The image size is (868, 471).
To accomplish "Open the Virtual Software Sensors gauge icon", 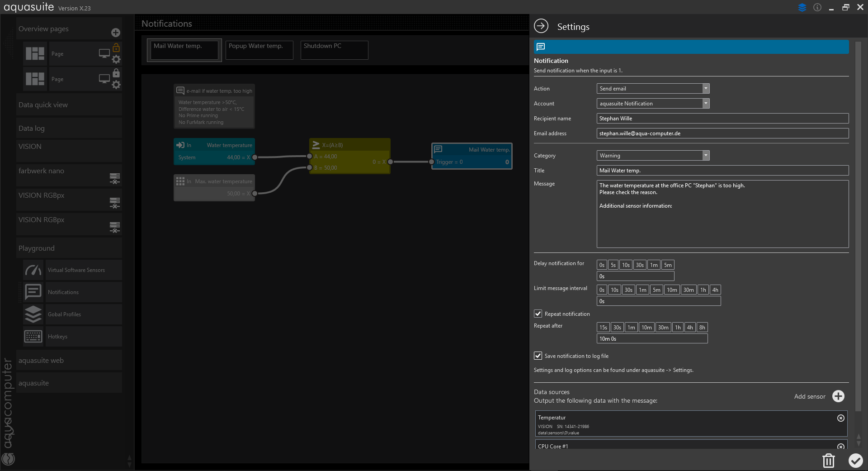I will click(x=33, y=270).
